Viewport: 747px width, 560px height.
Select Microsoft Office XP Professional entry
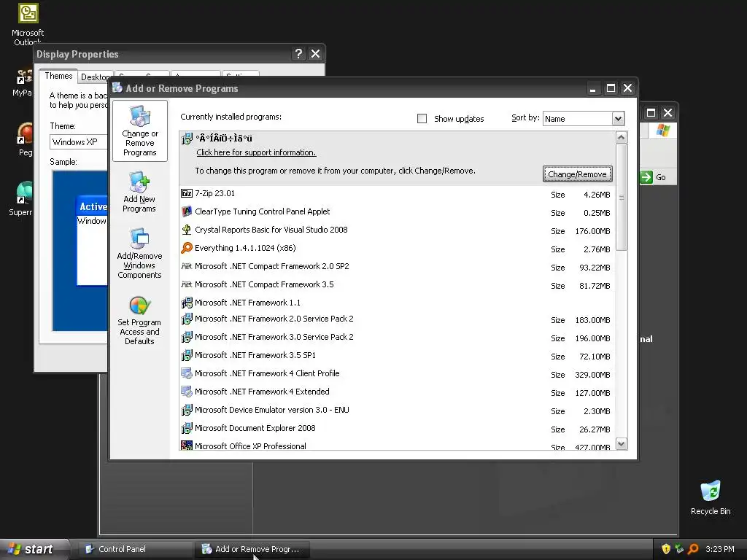coord(251,446)
